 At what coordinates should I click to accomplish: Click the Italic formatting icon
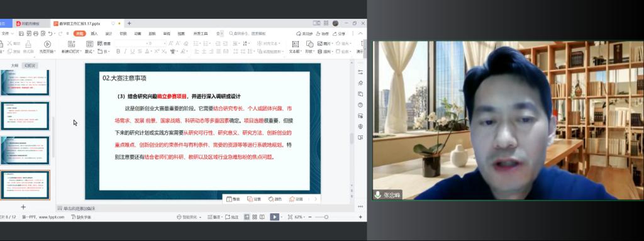[x=125, y=52]
